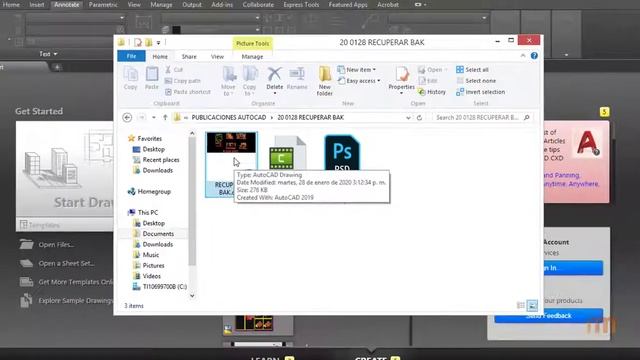Go back in Explorer navigation
This screenshot has height=360, width=640.
click(127, 118)
